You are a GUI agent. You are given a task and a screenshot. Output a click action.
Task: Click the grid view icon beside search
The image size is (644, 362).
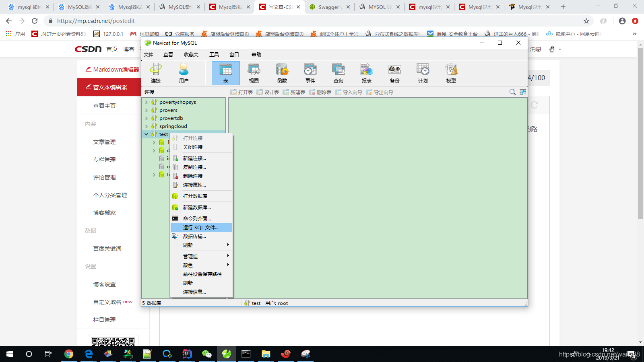pyautogui.click(x=523, y=92)
